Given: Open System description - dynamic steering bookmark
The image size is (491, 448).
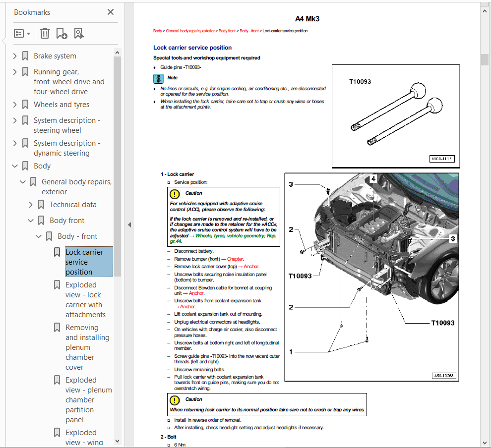Looking at the screenshot, I should (x=67, y=148).
